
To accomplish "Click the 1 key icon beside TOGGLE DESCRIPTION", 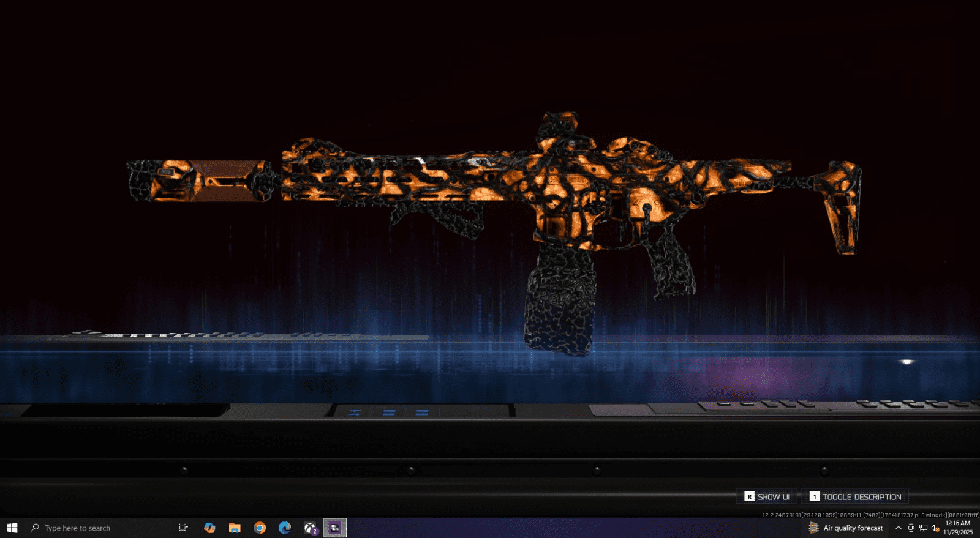I will (x=814, y=497).
